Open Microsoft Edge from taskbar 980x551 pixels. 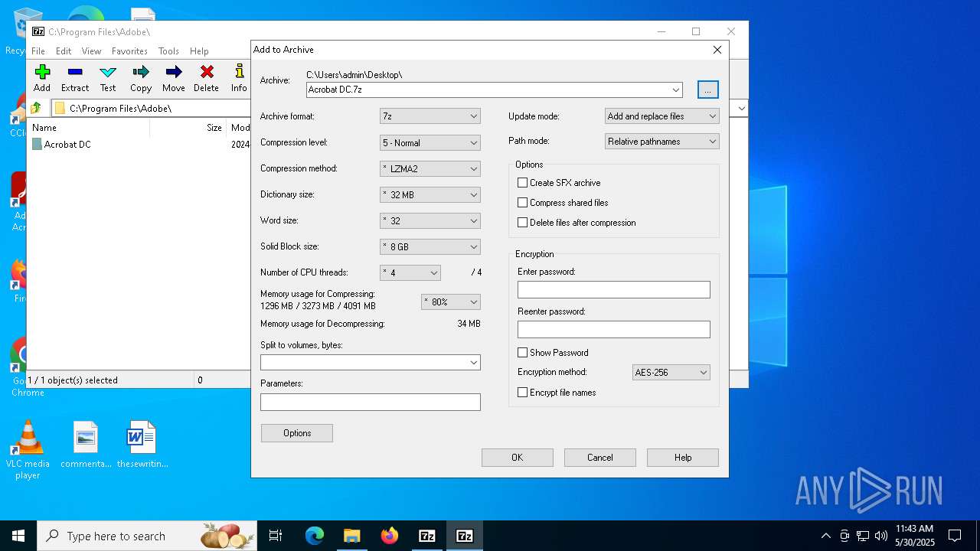pyautogui.click(x=315, y=536)
